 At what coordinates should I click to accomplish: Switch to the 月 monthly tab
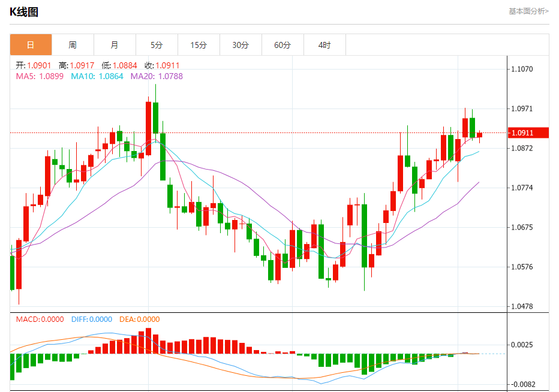(x=115, y=45)
